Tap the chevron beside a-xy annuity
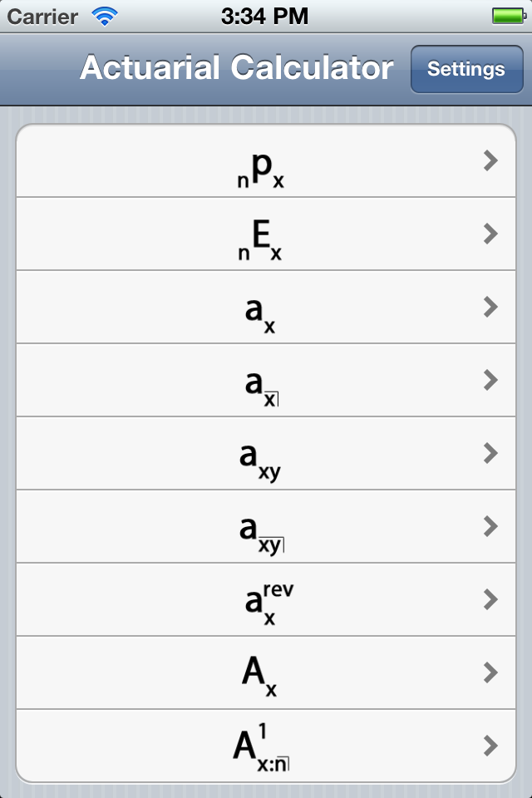The height and width of the screenshot is (798, 532). [x=490, y=454]
